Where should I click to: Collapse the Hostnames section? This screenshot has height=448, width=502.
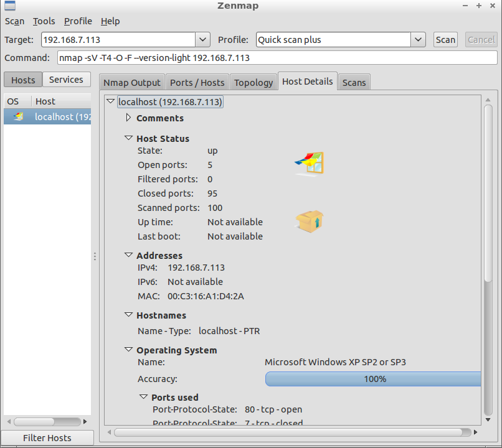tap(128, 315)
